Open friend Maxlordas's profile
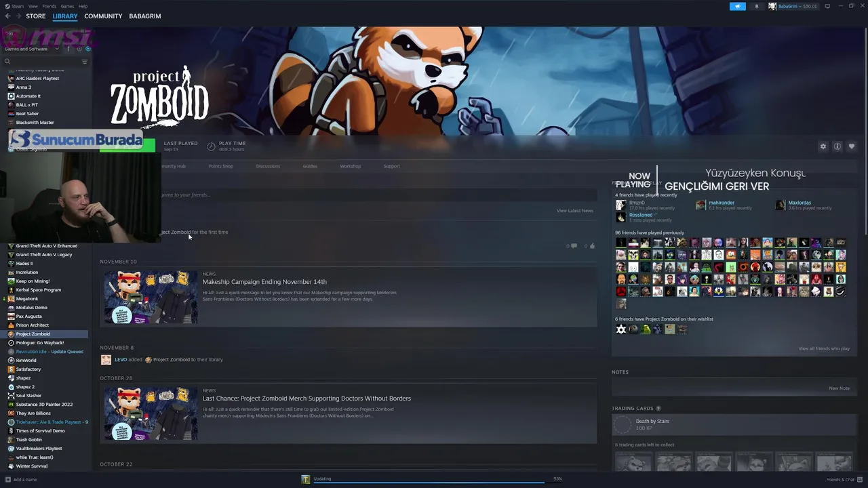The width and height of the screenshot is (868, 488). tap(800, 203)
